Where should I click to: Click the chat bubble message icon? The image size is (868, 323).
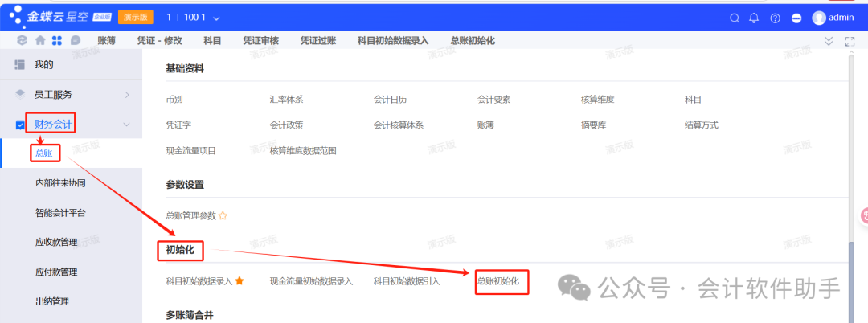tap(75, 40)
